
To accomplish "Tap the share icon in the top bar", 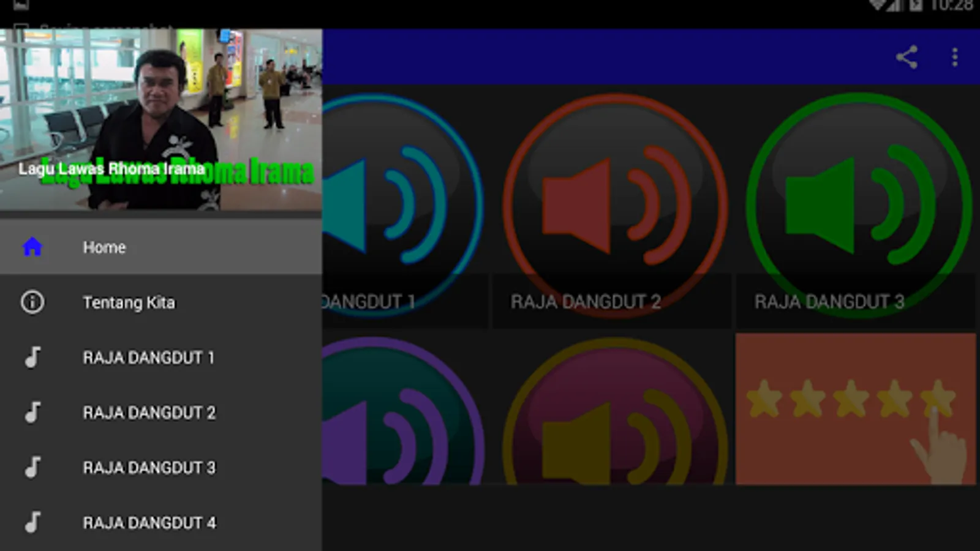I will pos(907,57).
